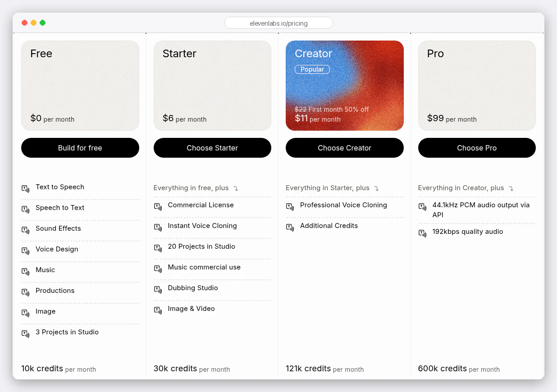
Task: Click the icon next to Image & Video
Action: [158, 310]
